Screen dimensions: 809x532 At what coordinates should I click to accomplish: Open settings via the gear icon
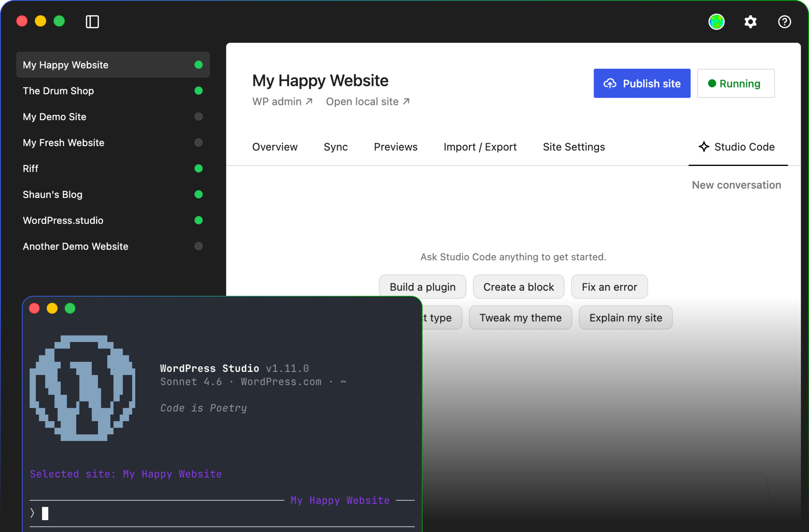point(750,22)
